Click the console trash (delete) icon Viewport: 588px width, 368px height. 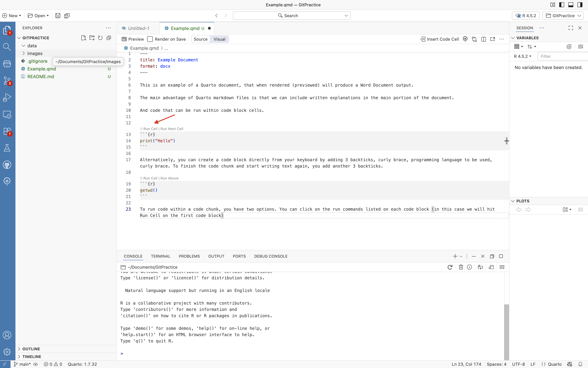(x=461, y=267)
